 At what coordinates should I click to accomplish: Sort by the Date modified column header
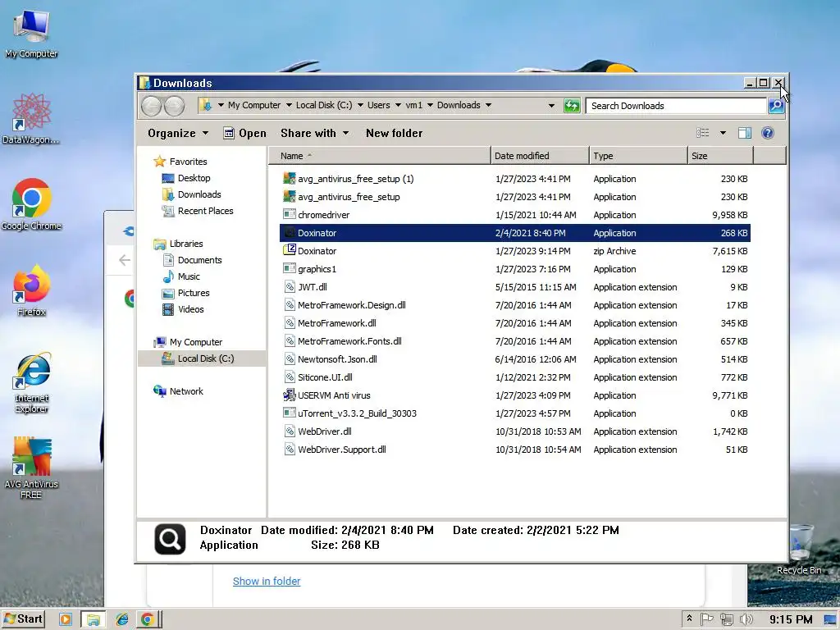click(x=540, y=156)
